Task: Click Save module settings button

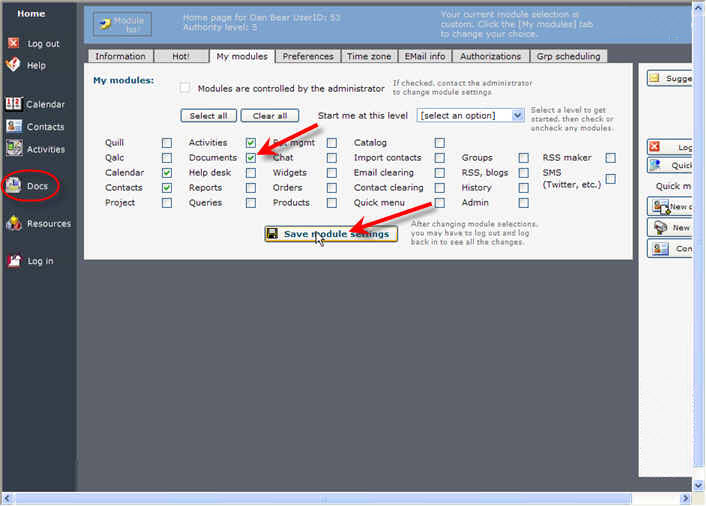Action: [x=331, y=234]
